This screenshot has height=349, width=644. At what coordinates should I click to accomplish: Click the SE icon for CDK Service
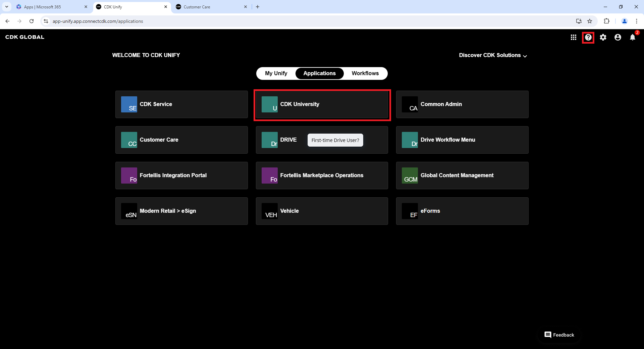pyautogui.click(x=129, y=104)
